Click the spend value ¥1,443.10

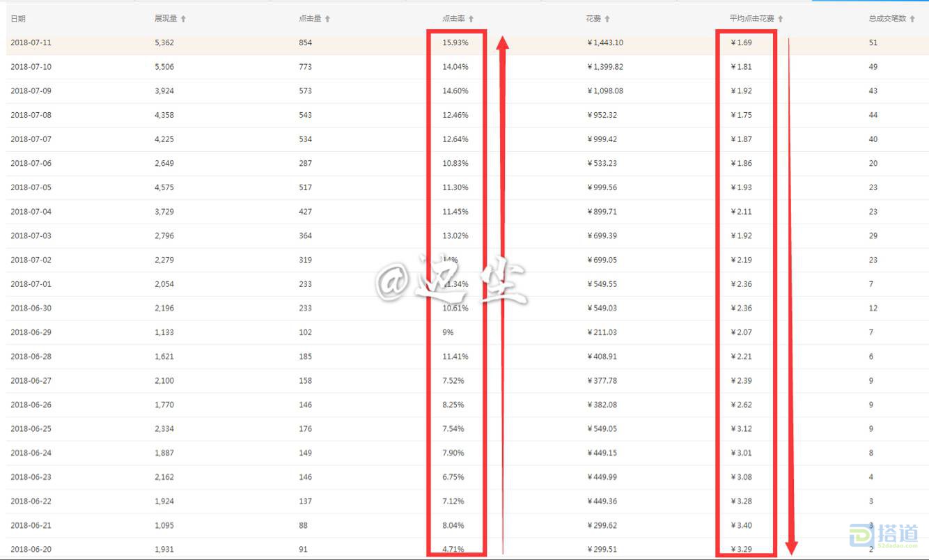point(605,42)
